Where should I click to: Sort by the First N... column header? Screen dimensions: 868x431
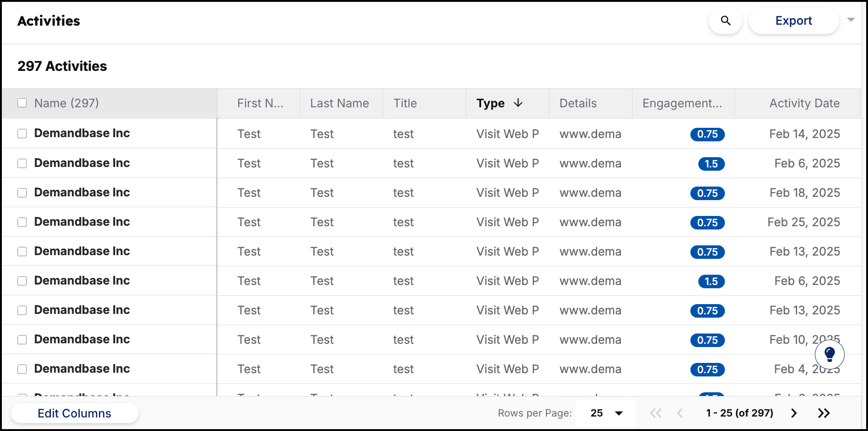pyautogui.click(x=260, y=103)
